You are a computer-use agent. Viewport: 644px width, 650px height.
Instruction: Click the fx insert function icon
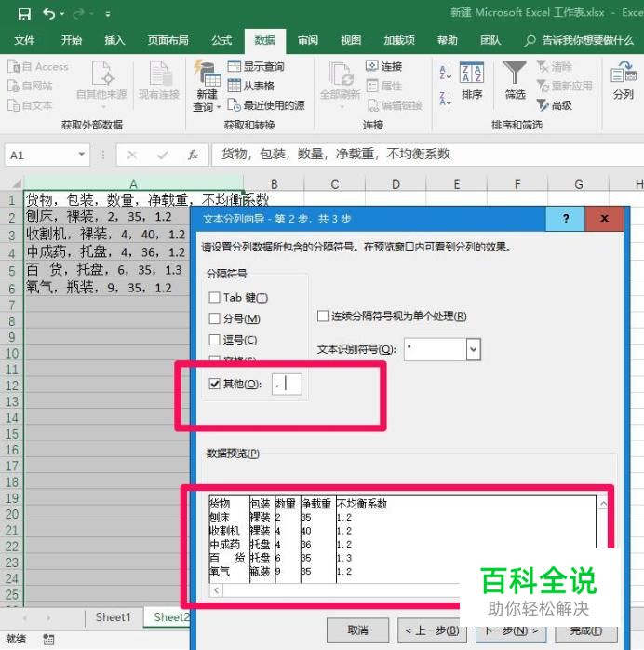[x=193, y=155]
